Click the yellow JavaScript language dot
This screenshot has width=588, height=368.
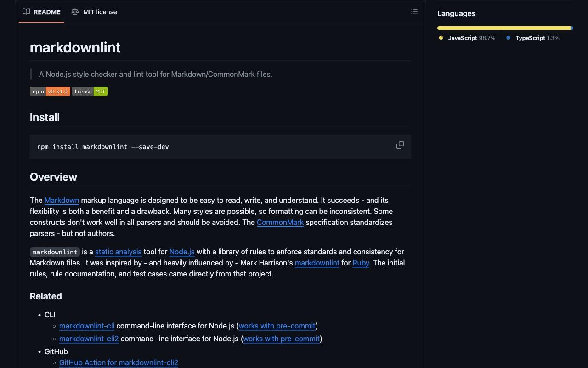point(441,38)
